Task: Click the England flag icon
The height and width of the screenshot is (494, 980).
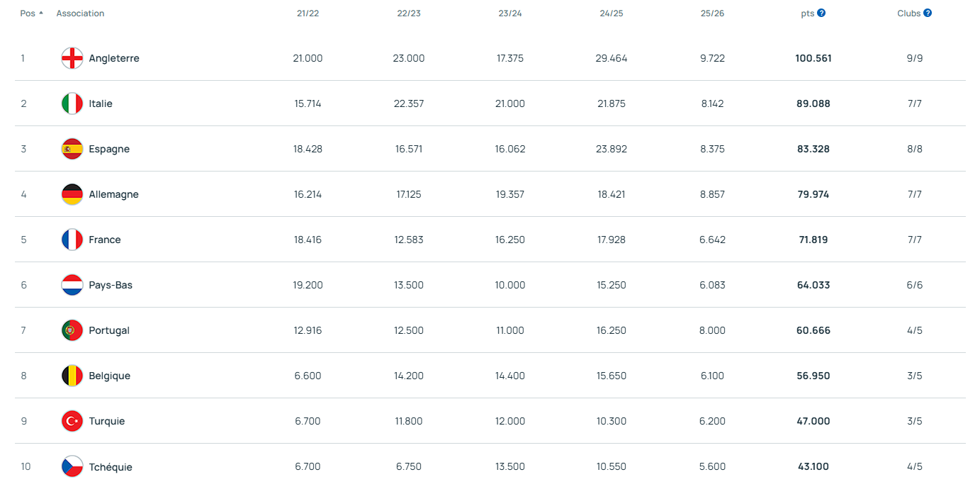Action: coord(72,58)
